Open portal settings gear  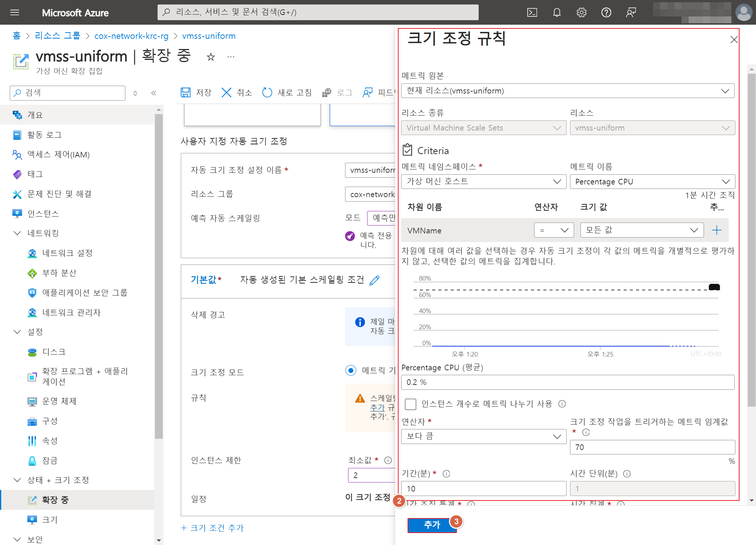tap(581, 12)
